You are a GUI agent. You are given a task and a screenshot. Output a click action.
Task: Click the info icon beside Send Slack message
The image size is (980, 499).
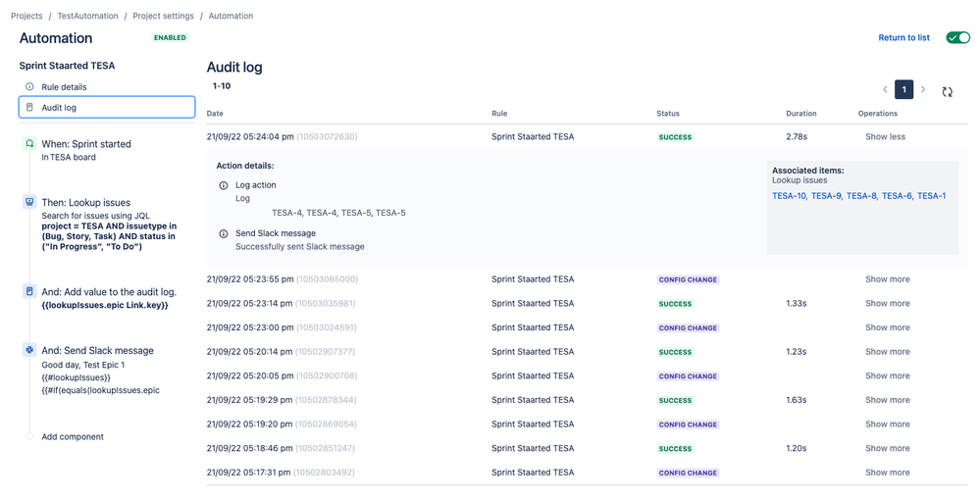223,233
